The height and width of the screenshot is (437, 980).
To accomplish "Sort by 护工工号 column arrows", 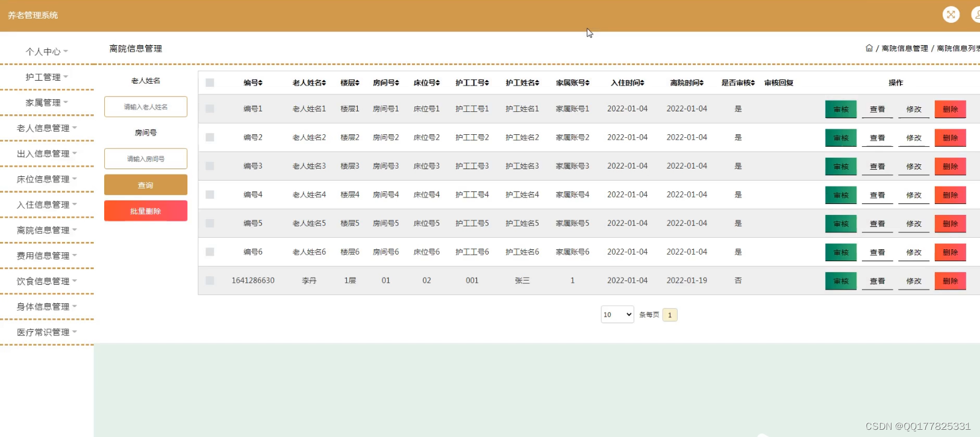I will [x=487, y=83].
